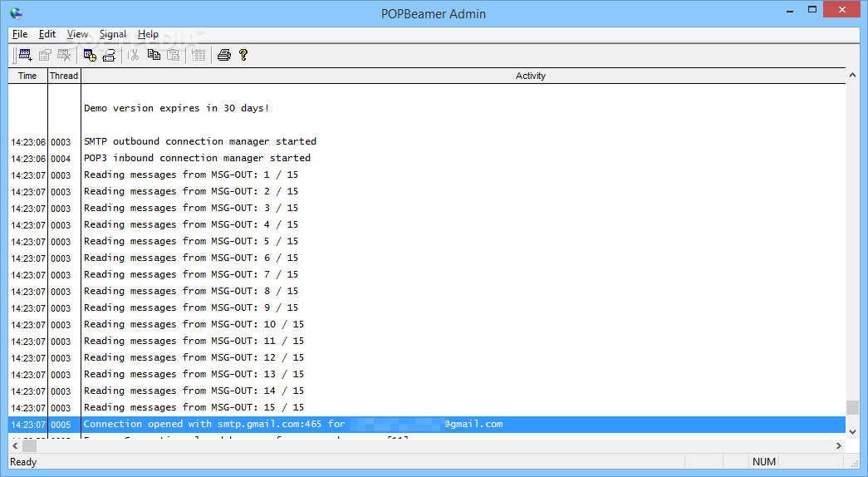Click the delete account toolbar icon
Screen dimensions: 868x477
click(x=64, y=55)
